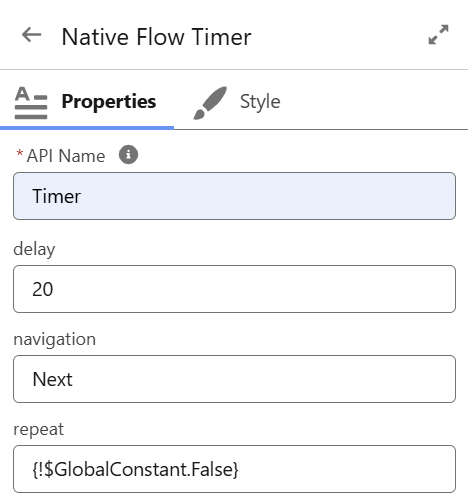Viewport: 468px width, 504px height.
Task: Go back using the left arrow icon
Action: 32,35
